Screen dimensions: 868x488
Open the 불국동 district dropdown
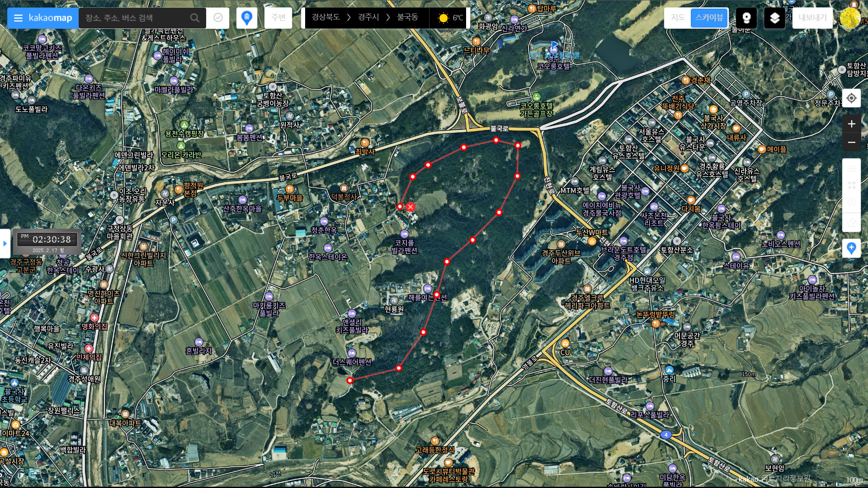407,17
